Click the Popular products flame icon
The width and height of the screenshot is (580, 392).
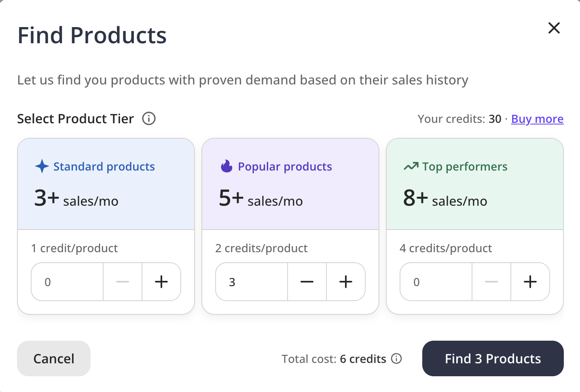(226, 166)
